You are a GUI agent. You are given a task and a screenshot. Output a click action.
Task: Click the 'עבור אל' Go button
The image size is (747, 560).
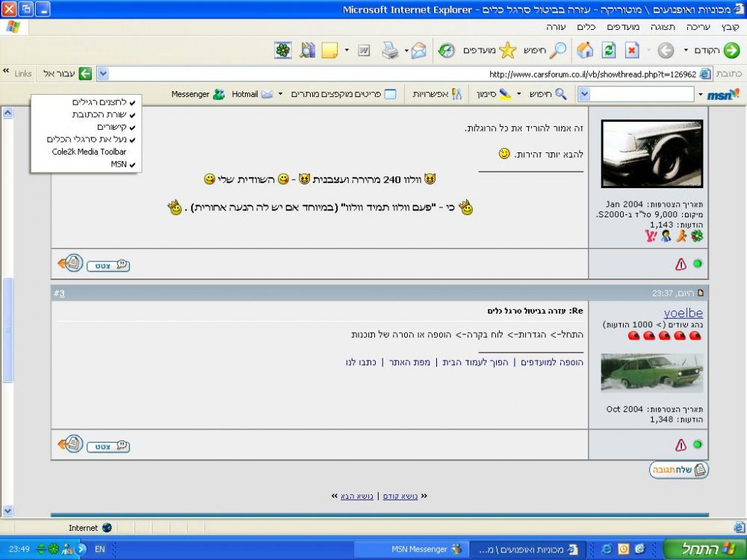tap(67, 74)
